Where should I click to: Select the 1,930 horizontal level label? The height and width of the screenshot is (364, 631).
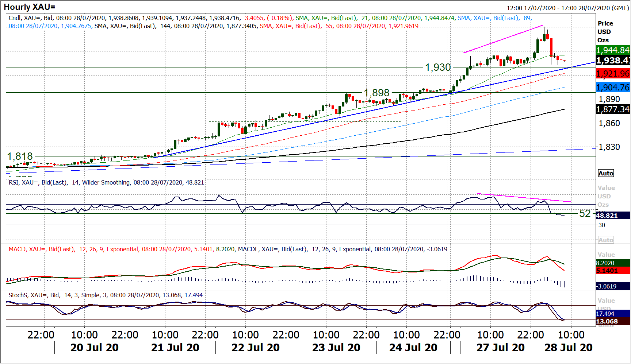click(438, 67)
